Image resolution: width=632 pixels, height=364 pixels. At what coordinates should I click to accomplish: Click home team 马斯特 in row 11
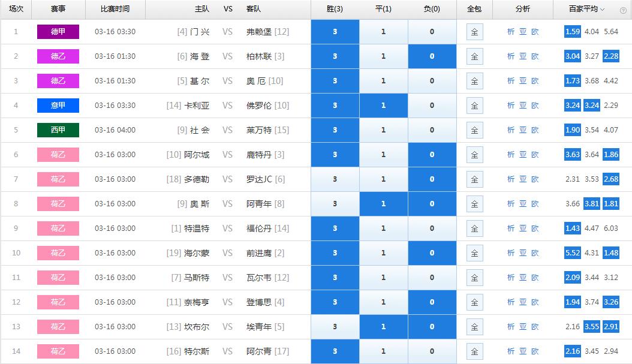(x=197, y=278)
